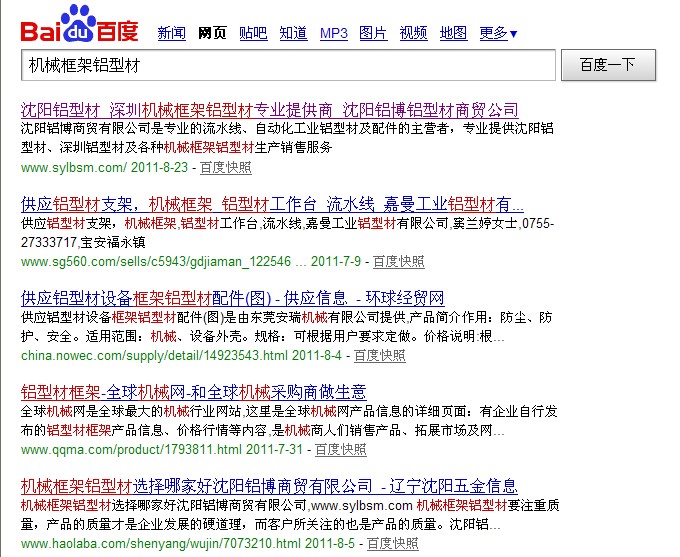Open 百度快照 for the china.nowec.com result
The image size is (680, 557).
click(379, 355)
